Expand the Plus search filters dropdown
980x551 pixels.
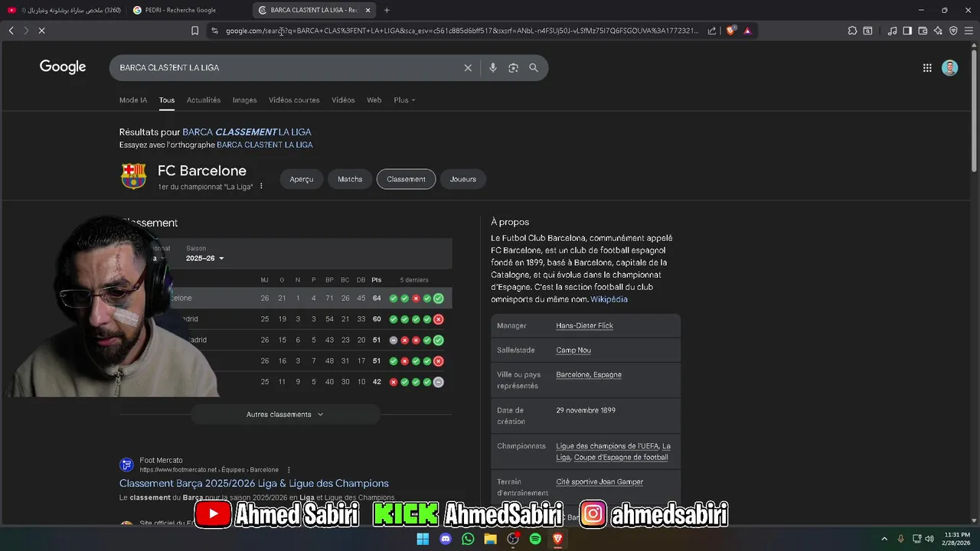tap(404, 100)
